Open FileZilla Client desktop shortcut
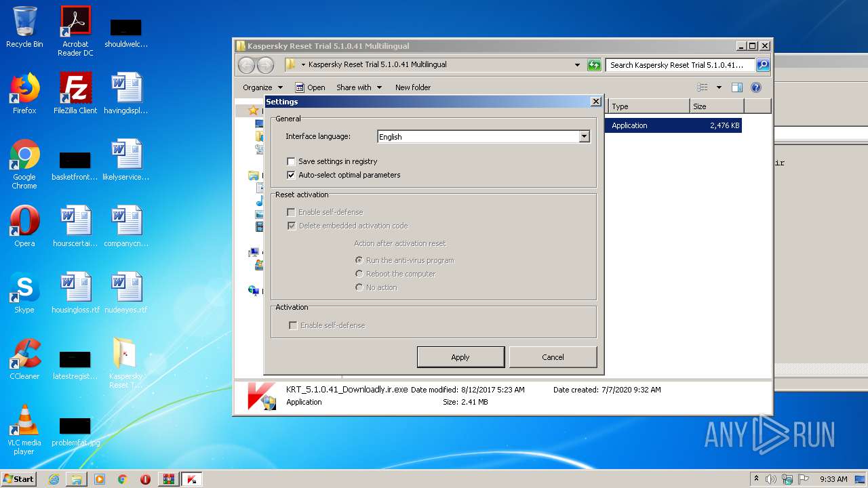The image size is (868, 488). point(75,94)
